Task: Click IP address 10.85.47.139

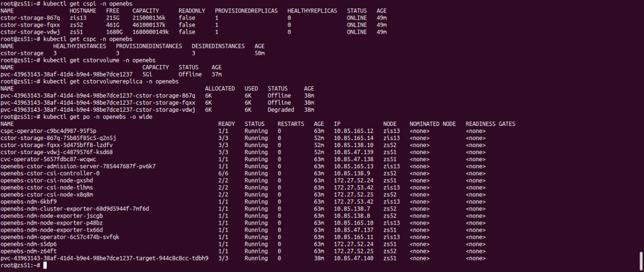Action: [x=354, y=152]
